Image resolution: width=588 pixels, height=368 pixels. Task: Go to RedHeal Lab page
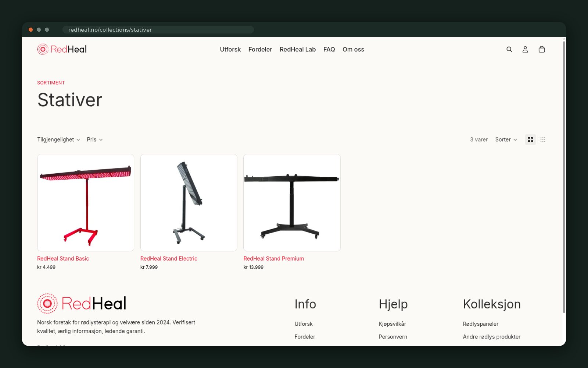click(298, 49)
